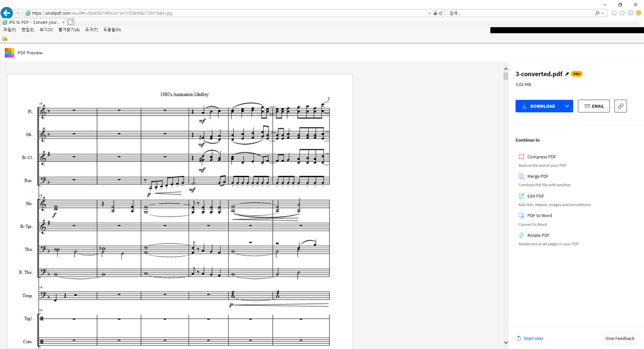
Task: Open the 보기(V) menu
Action: click(46, 30)
